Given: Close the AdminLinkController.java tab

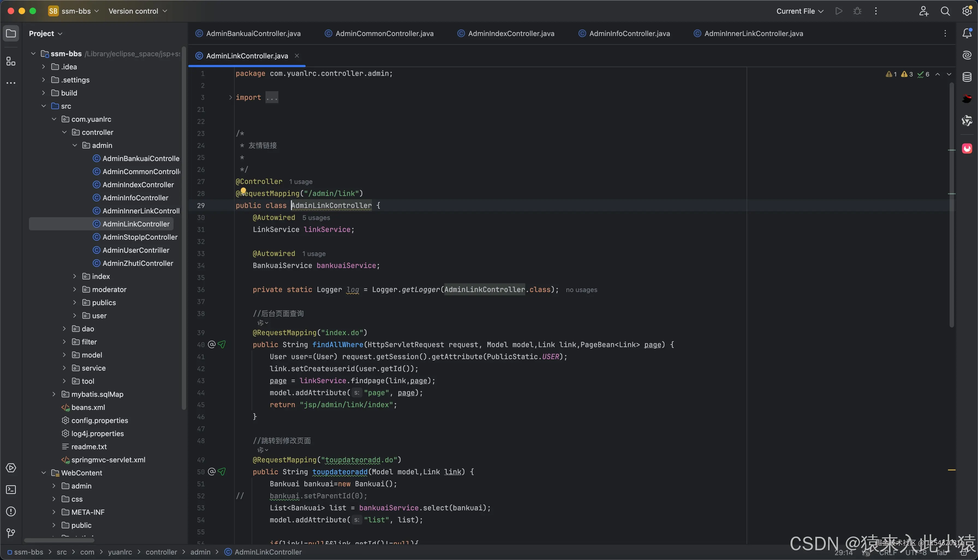Looking at the screenshot, I should click(297, 56).
